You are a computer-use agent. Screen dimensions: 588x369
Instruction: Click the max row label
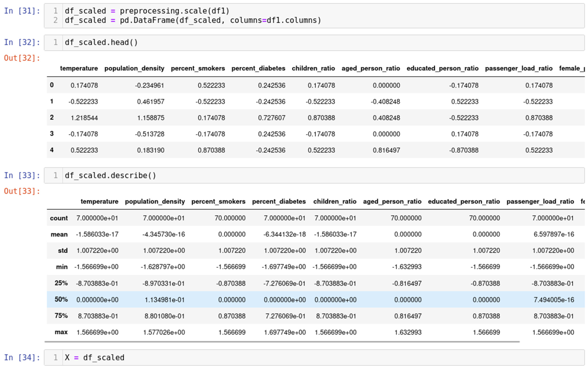click(61, 332)
